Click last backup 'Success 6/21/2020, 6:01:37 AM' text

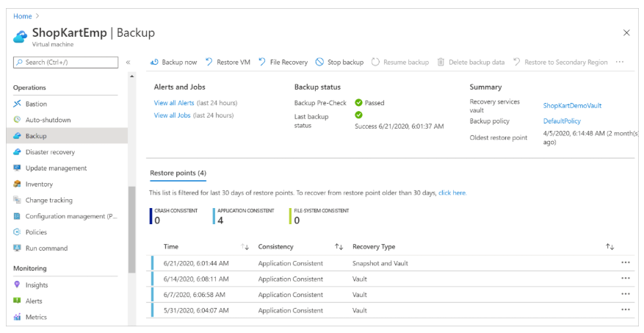(399, 126)
